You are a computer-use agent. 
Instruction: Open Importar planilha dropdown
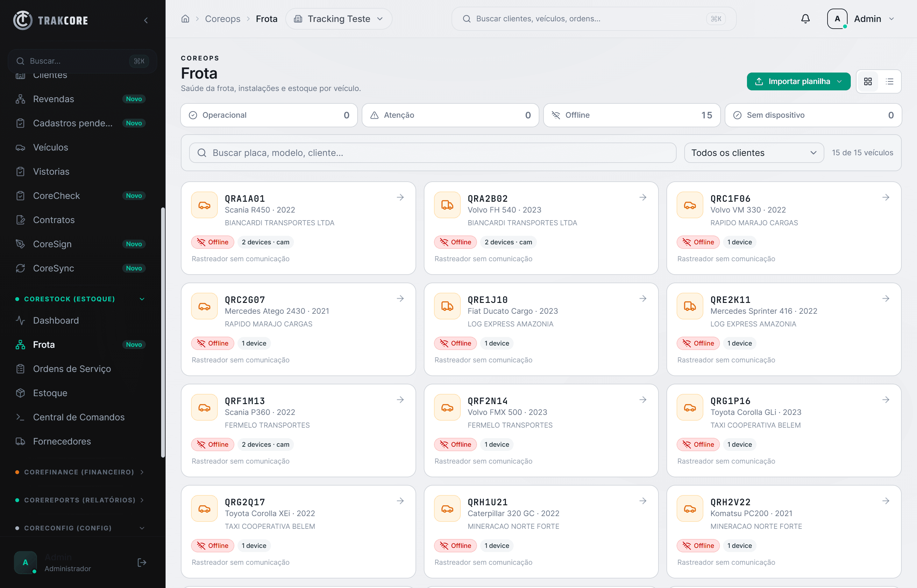(799, 81)
